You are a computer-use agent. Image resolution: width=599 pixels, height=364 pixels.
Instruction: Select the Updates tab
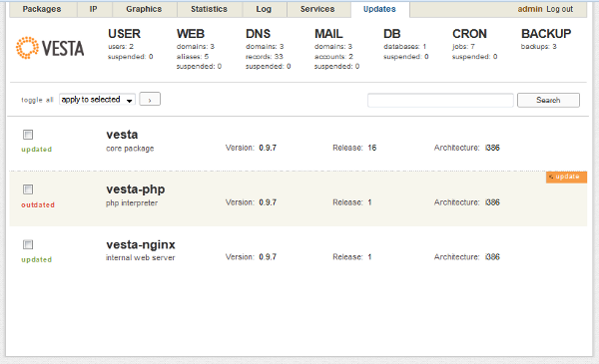coord(379,9)
